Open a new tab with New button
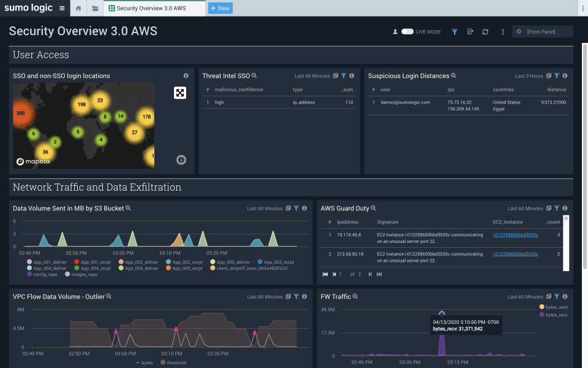Viewport: 588px width, 368px height. click(220, 9)
